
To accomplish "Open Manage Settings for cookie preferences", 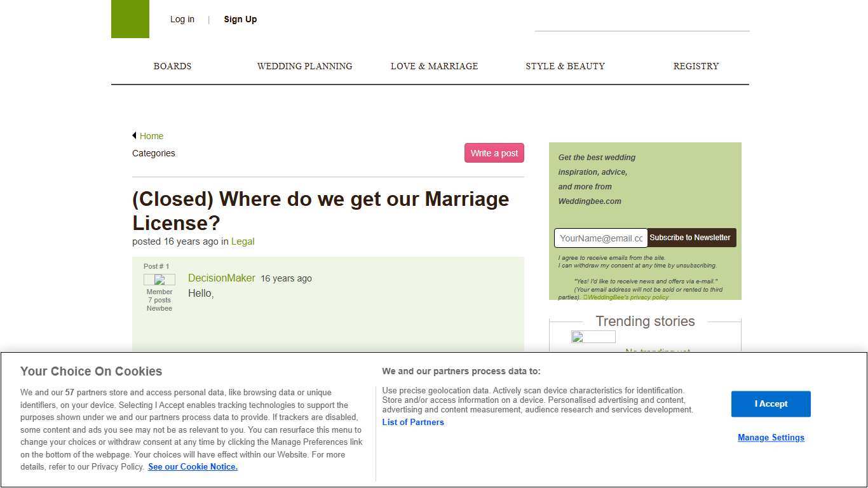I will pos(771,437).
